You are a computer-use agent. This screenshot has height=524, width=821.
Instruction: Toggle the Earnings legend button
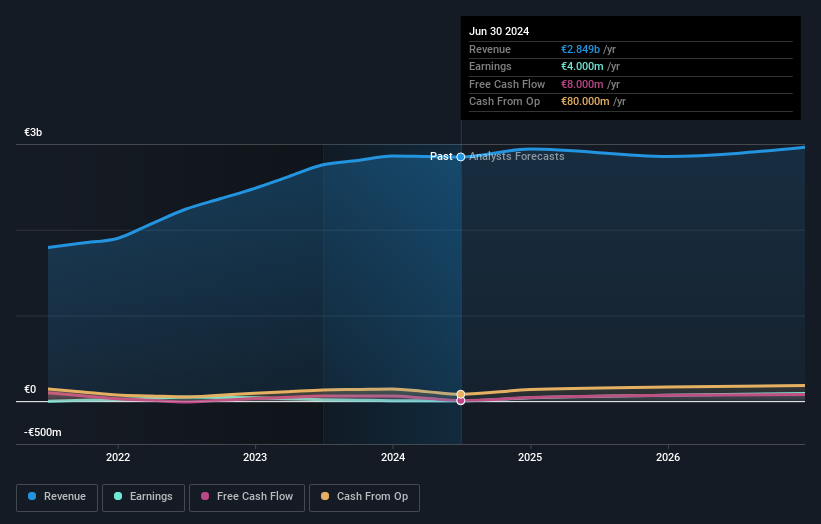pos(143,497)
